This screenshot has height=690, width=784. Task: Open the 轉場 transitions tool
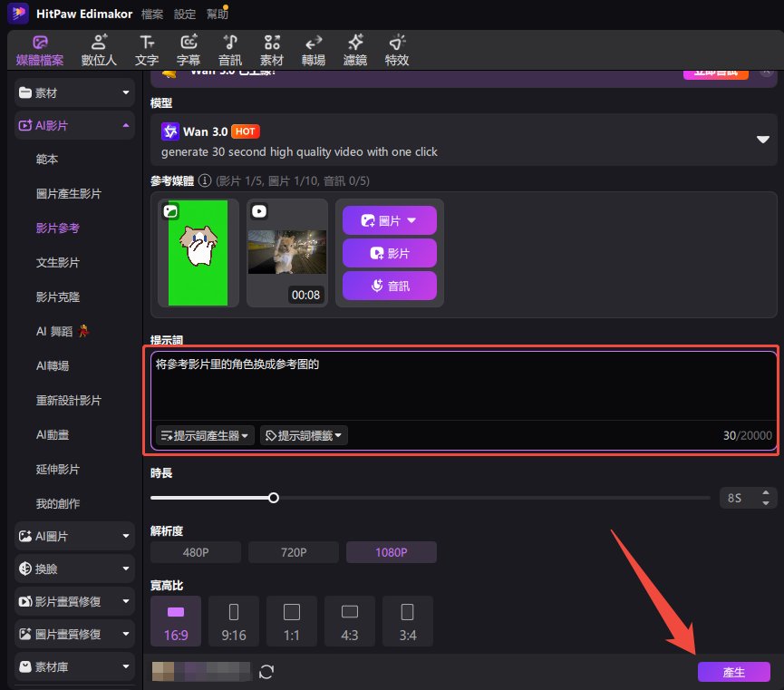(314, 51)
